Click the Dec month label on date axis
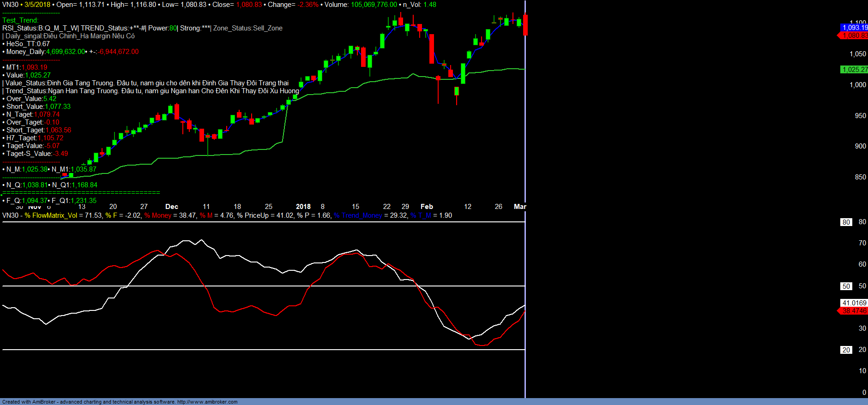The image size is (868, 405). pyautogui.click(x=172, y=207)
